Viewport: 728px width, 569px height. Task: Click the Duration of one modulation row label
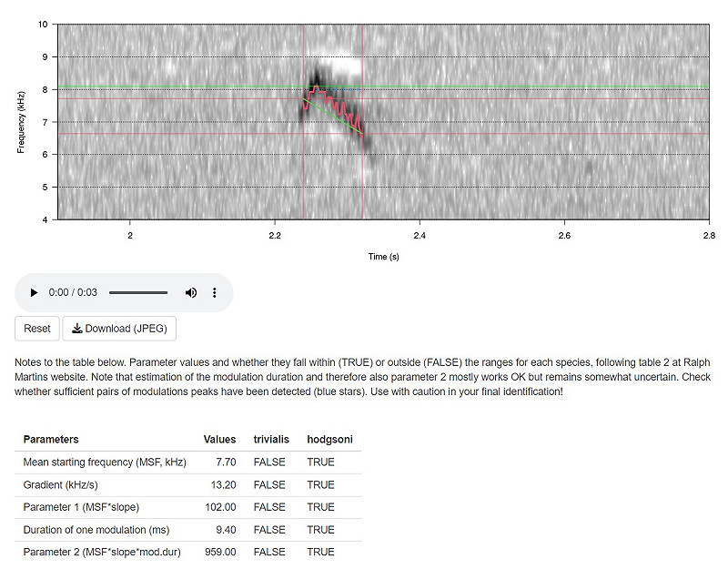[96, 530]
